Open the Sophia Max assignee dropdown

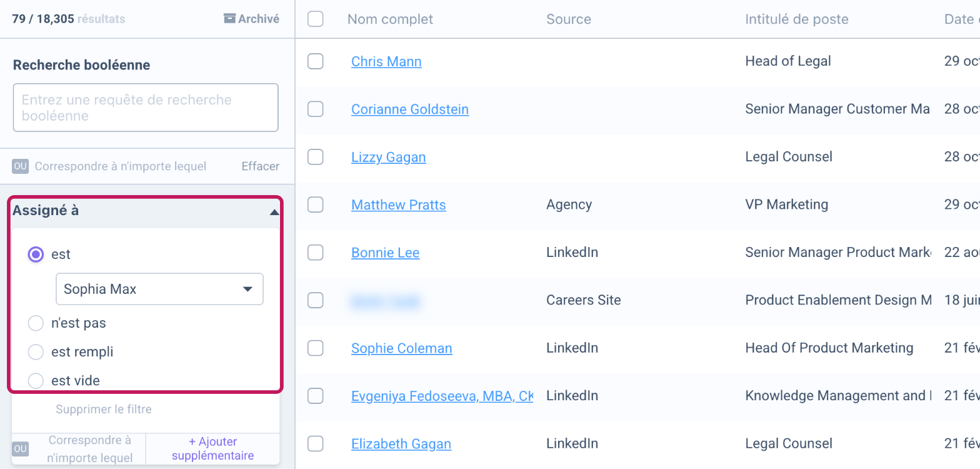[x=159, y=289]
